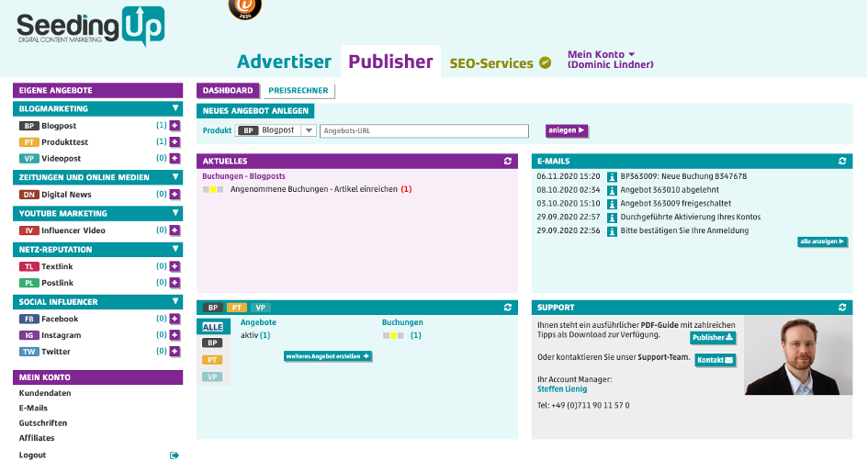Click alle anzeigen in E-Mails panel
The height and width of the screenshot is (472, 868).
pos(822,242)
